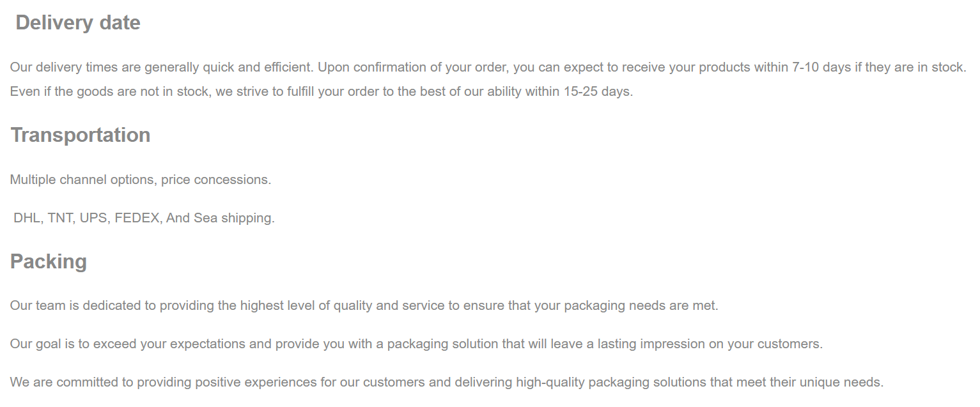Click the paragraph starting 'Our team is dedicated'
This screenshot has width=980, height=407.
pos(364,306)
